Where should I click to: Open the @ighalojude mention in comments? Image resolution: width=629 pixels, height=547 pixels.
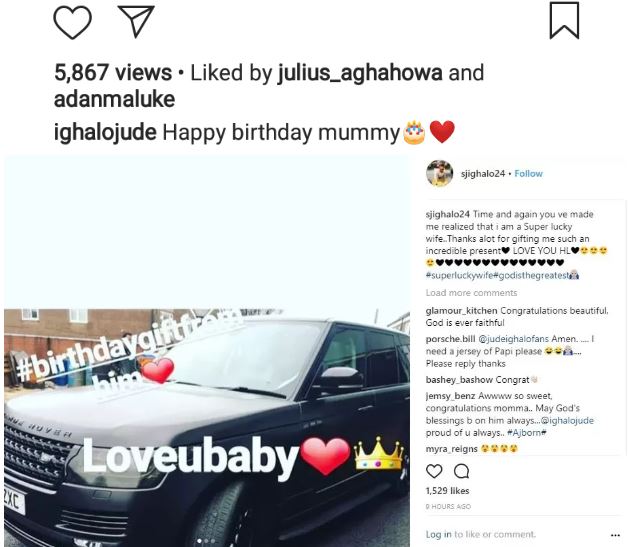(x=567, y=420)
